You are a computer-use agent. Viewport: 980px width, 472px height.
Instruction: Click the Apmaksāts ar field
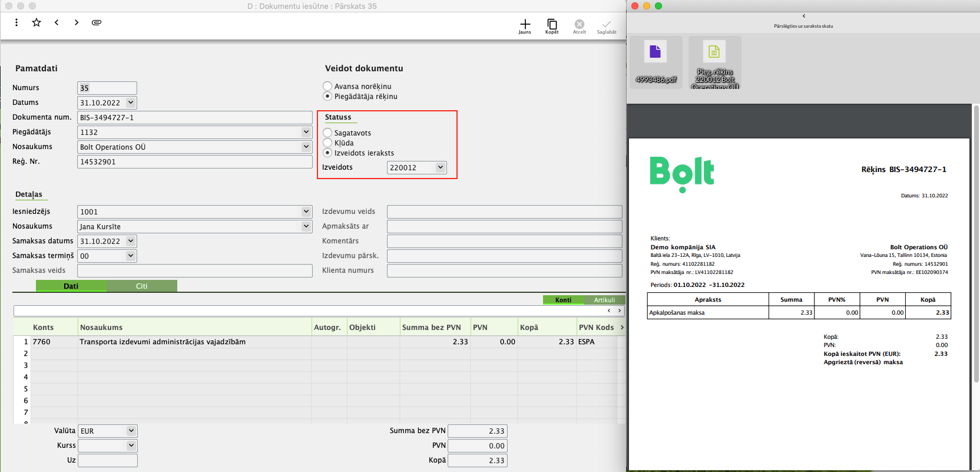(505, 226)
